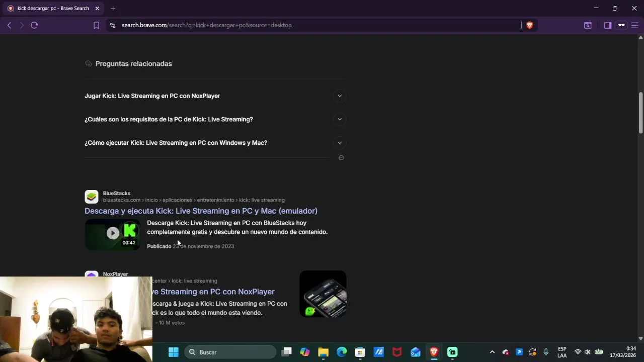Open Descarga y ejecuta Kick BlueStacks link
Screen dimensions: 644x362
click(x=201, y=211)
